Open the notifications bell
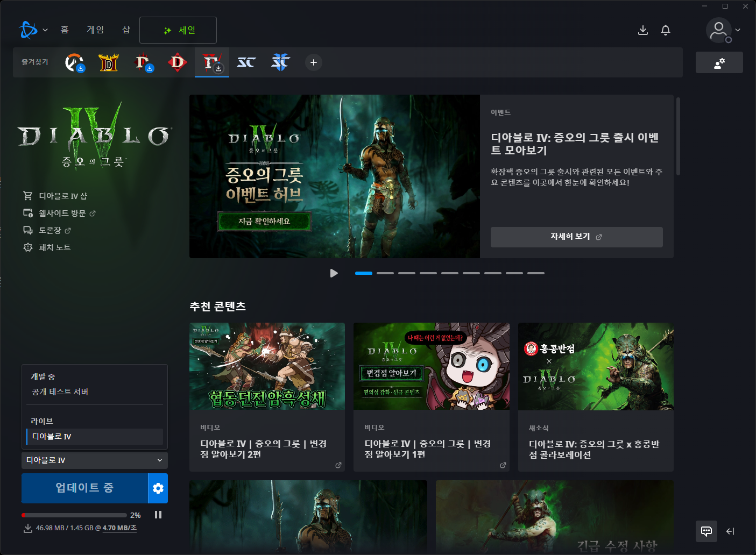The height and width of the screenshot is (555, 756). click(x=666, y=30)
